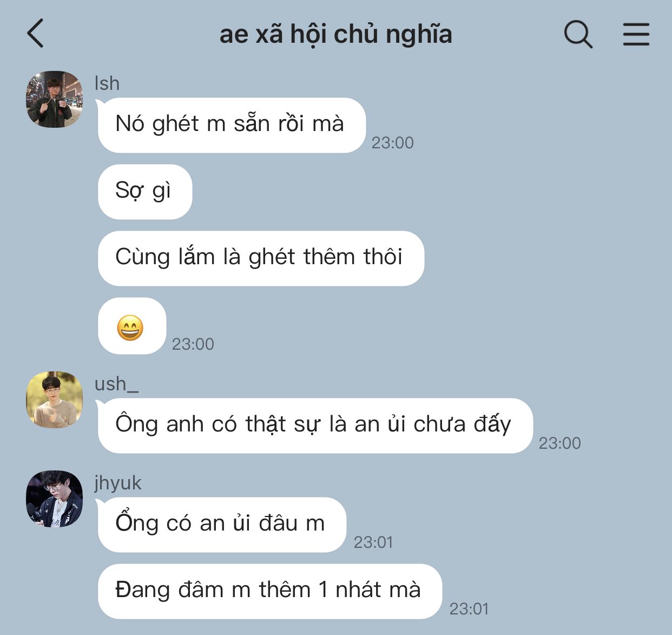The width and height of the screenshot is (672, 635).
Task: Select the 'Sợ gì' message bubble
Action: 145,192
